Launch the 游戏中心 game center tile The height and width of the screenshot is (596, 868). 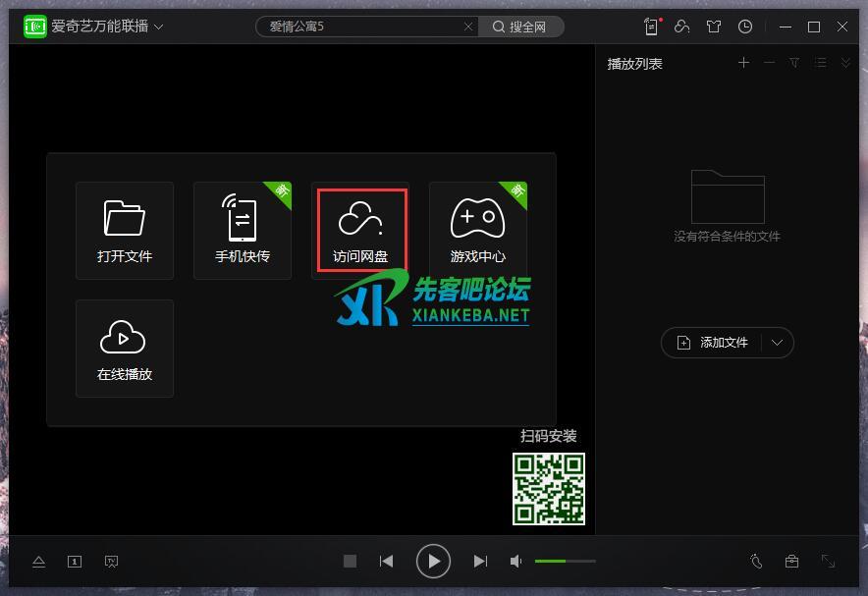click(x=478, y=231)
